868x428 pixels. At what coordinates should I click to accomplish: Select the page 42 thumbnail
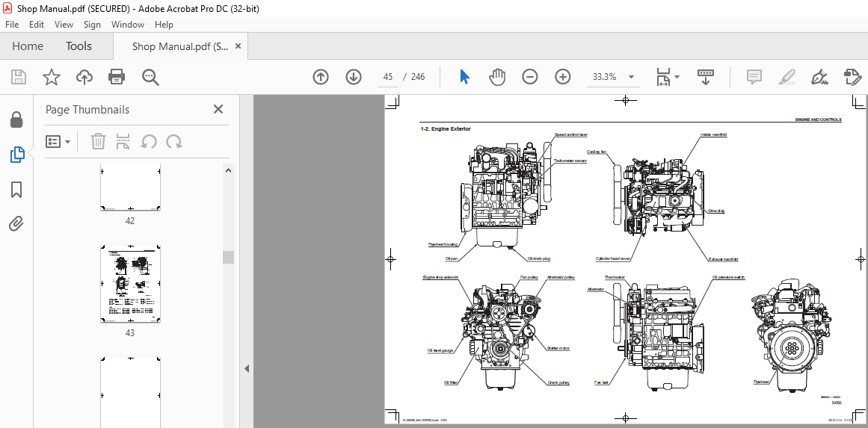click(131, 187)
